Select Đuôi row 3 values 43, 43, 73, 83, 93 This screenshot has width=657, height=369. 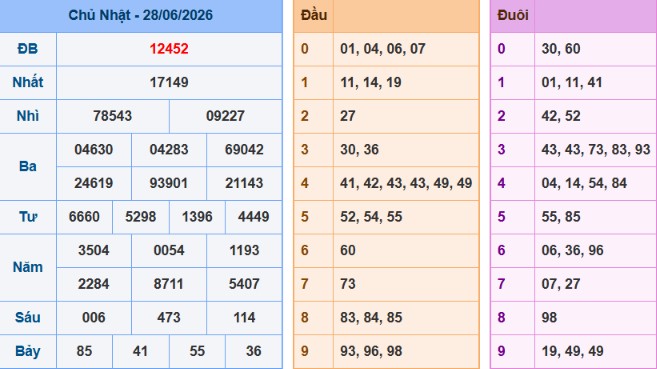[x=596, y=150]
